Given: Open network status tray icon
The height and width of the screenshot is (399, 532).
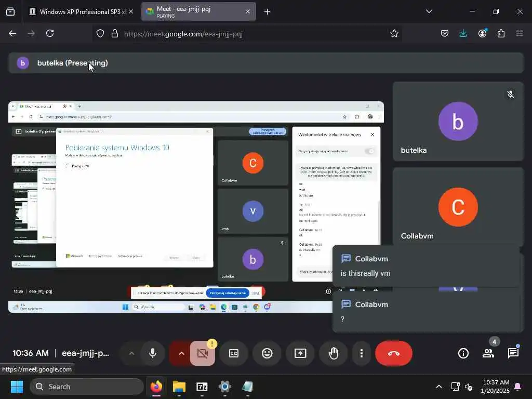Looking at the screenshot, I should (x=455, y=387).
